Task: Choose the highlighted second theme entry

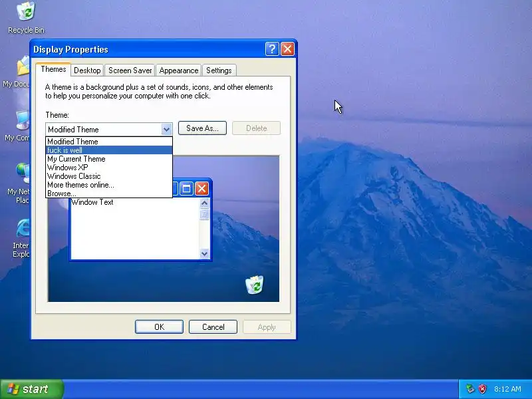Action: 109,150
